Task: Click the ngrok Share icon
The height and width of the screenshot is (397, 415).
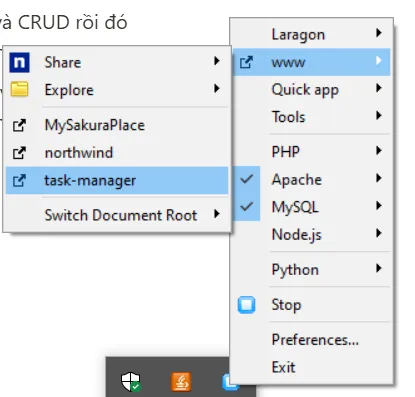Action: 19,62
